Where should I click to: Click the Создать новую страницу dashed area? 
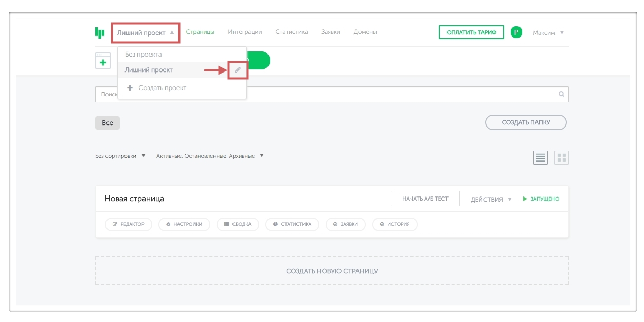(x=332, y=271)
